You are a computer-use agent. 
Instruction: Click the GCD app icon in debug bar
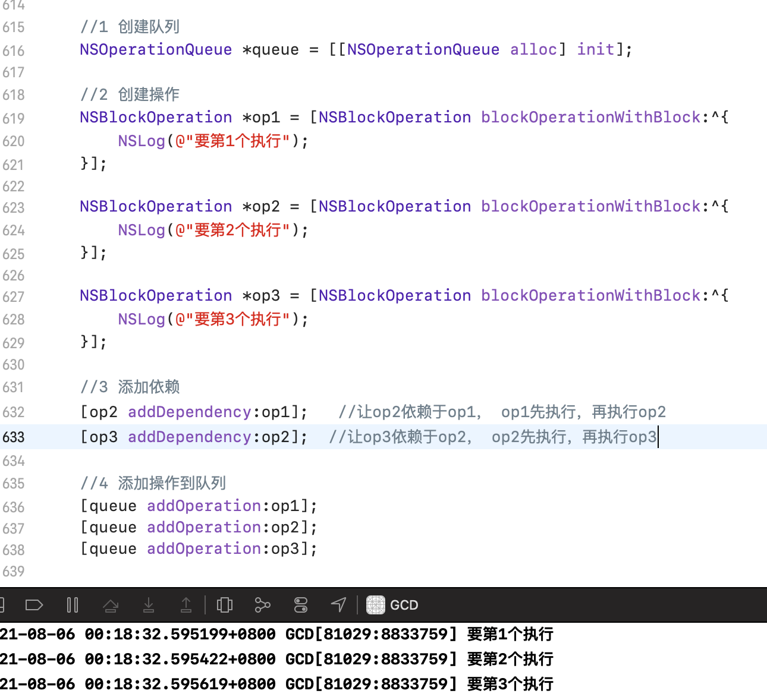pyautogui.click(x=376, y=605)
